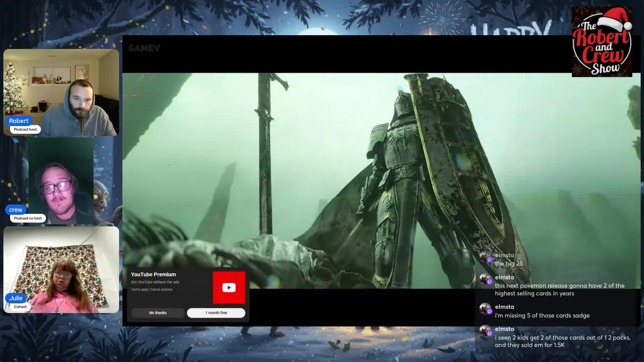This screenshot has width=644, height=362.
Task: Select Julie's webcam feed
Action: pyautogui.click(x=61, y=270)
